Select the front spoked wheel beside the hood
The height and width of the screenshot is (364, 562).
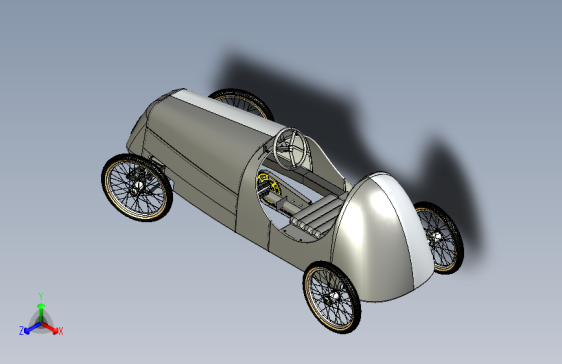[x=137, y=187]
